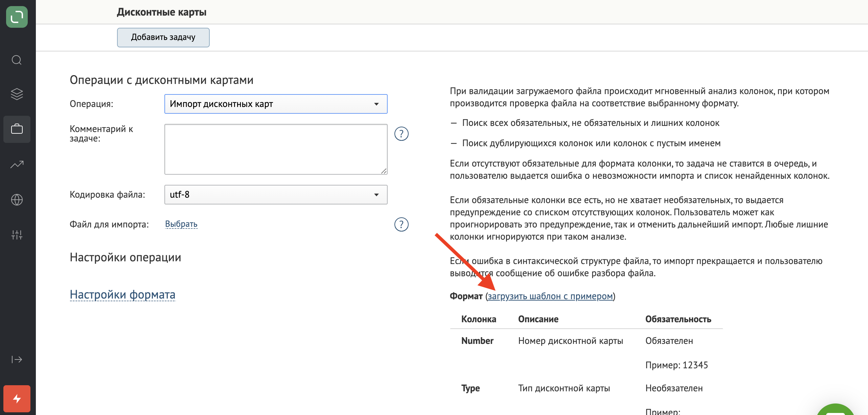This screenshot has height=415, width=868.
Task: Click the Колонка table header
Action: pos(479,319)
